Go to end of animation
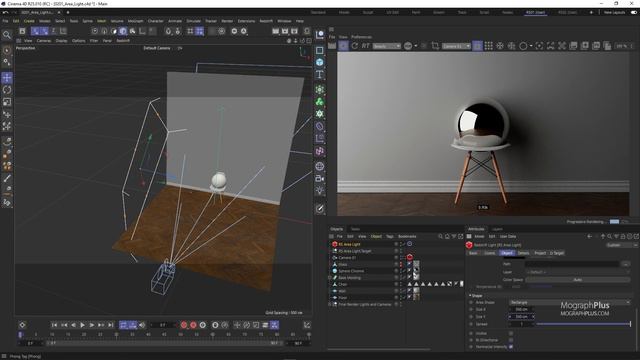This screenshot has width=640, height=360. [x=111, y=325]
